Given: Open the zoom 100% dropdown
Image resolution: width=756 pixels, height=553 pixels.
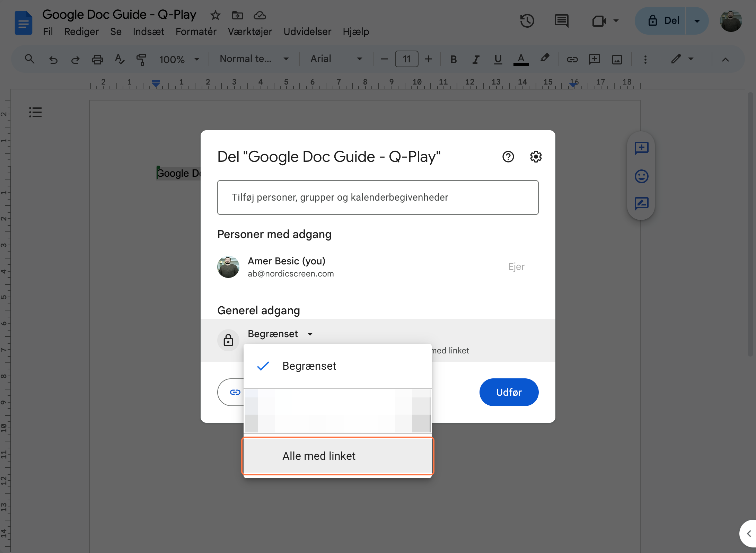Looking at the screenshot, I should tap(179, 59).
